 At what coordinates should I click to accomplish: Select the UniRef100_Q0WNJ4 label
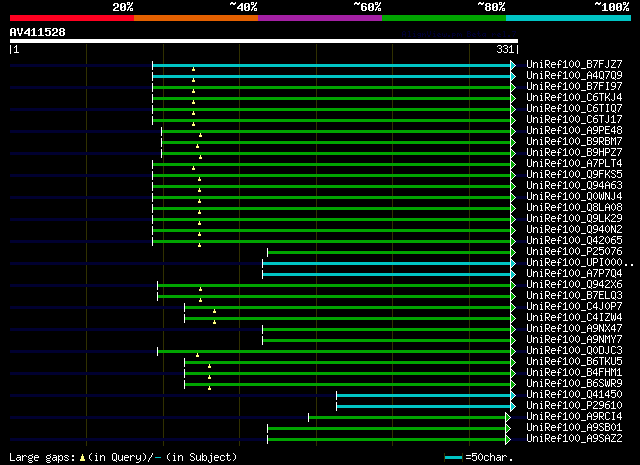click(x=574, y=196)
